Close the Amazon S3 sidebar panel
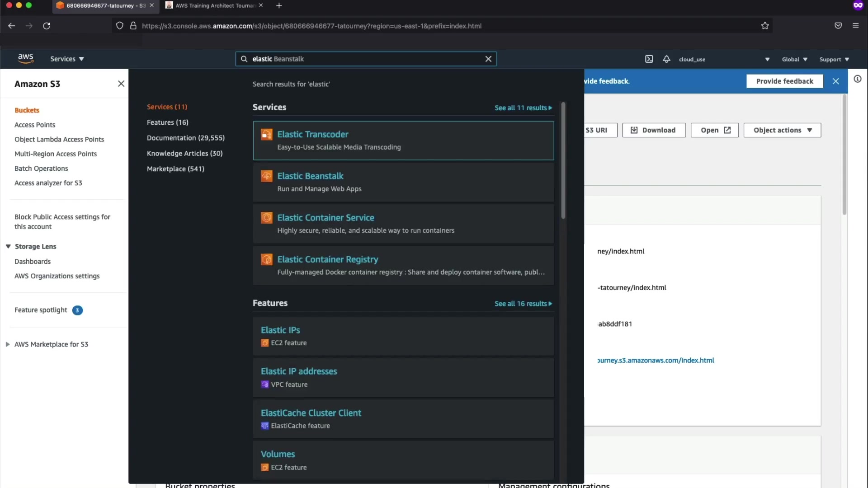The width and height of the screenshot is (868, 488). 121,84
